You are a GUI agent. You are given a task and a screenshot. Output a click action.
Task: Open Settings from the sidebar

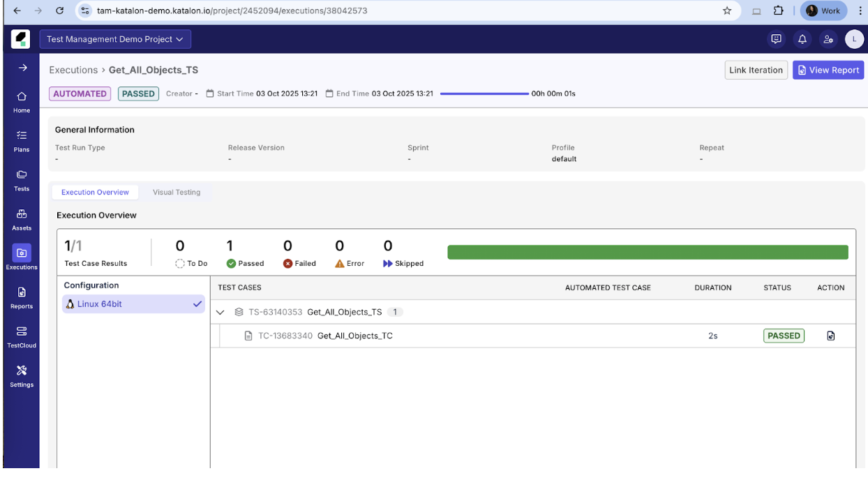click(x=21, y=375)
